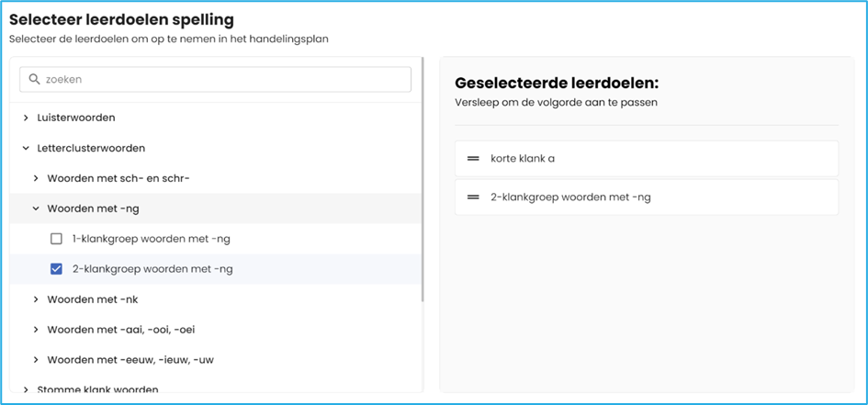This screenshot has height=405, width=868.
Task: Expand the Woorden met -nk chevron
Action: 36,299
